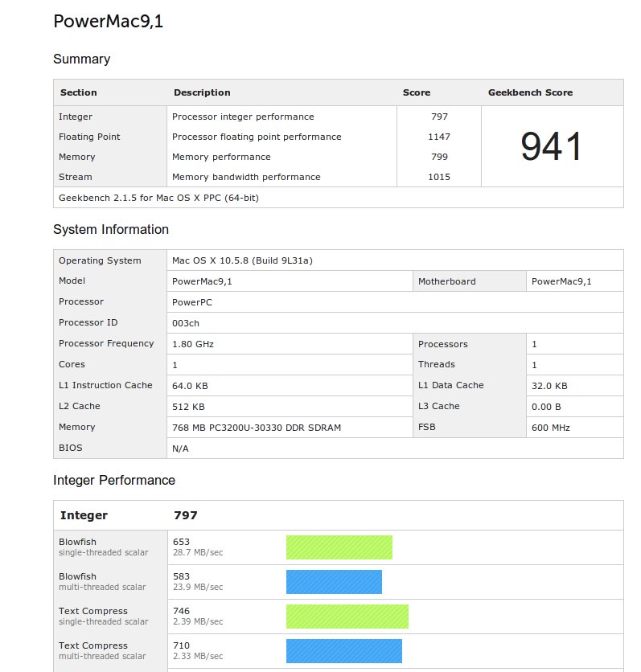Viewport: 641px width, 672px height.
Task: Click the Model value PowerMac9,1
Action: (x=202, y=281)
